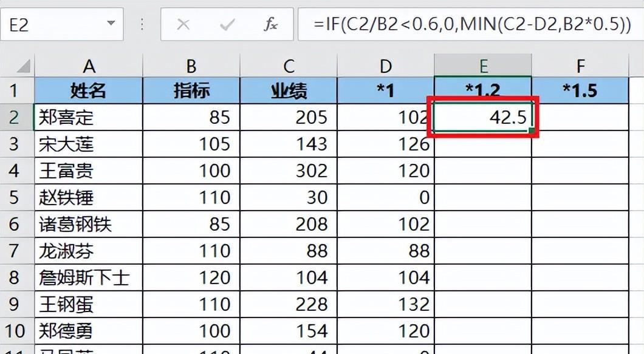Click the 姓名 header cell

click(89, 90)
